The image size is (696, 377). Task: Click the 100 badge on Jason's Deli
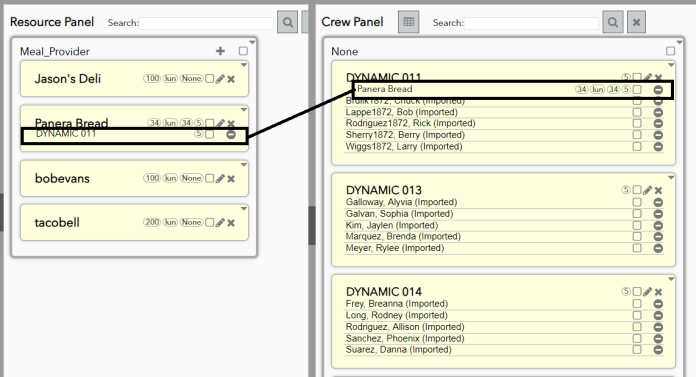click(x=152, y=79)
